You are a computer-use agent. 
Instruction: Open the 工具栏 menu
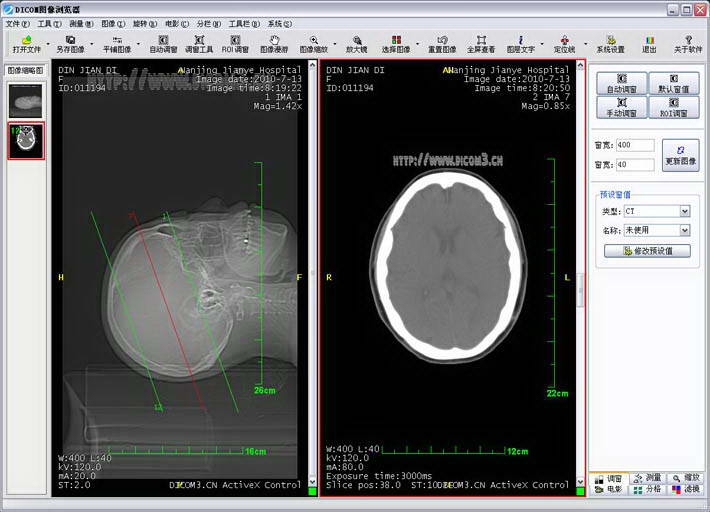tap(244, 24)
